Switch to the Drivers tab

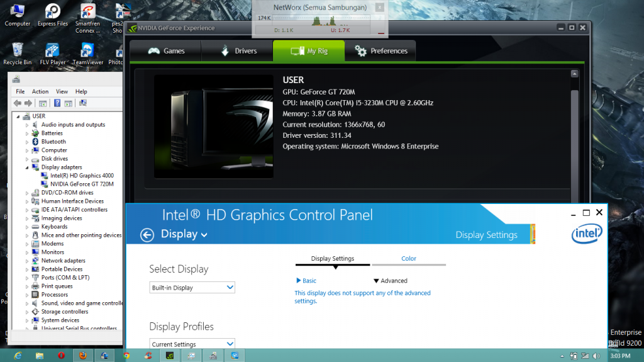pos(237,51)
